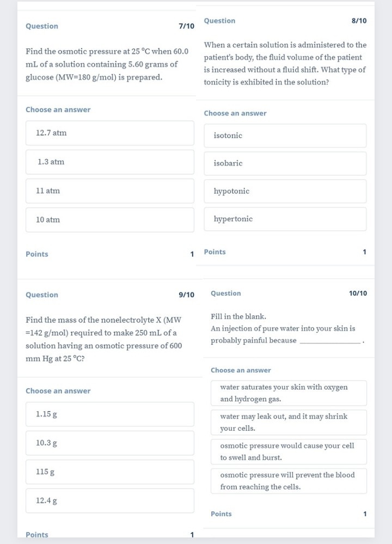Click the Question 7/10 header
392x544 pixels.
pyautogui.click(x=42, y=26)
